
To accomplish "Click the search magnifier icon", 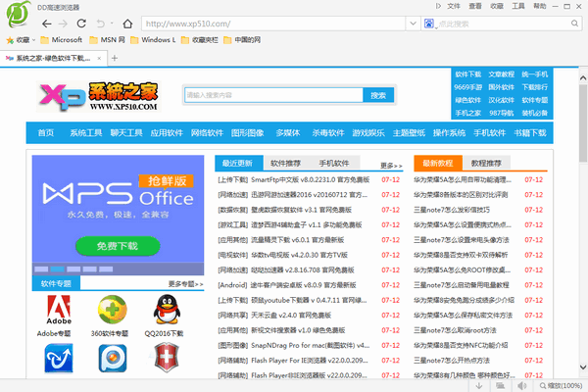I will pos(574,24).
